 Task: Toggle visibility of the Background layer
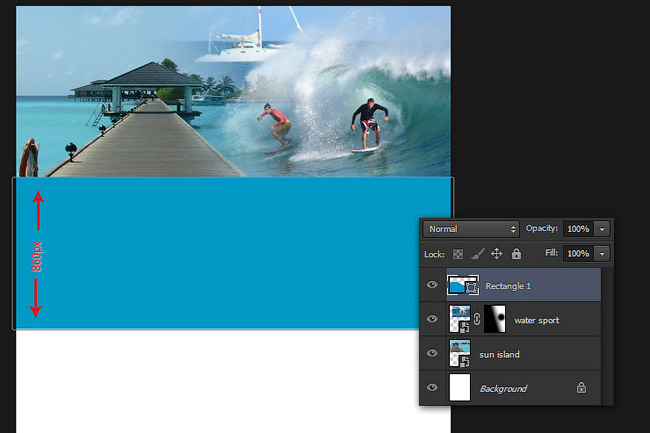pyautogui.click(x=432, y=387)
